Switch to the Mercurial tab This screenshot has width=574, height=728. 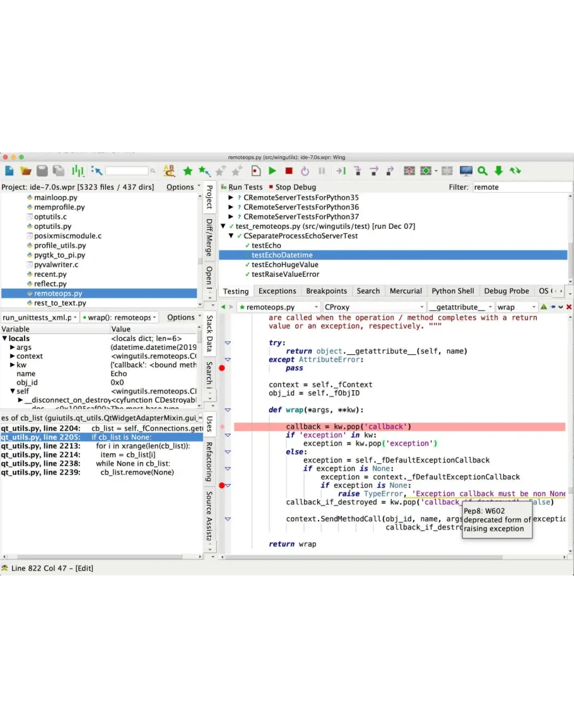click(406, 291)
